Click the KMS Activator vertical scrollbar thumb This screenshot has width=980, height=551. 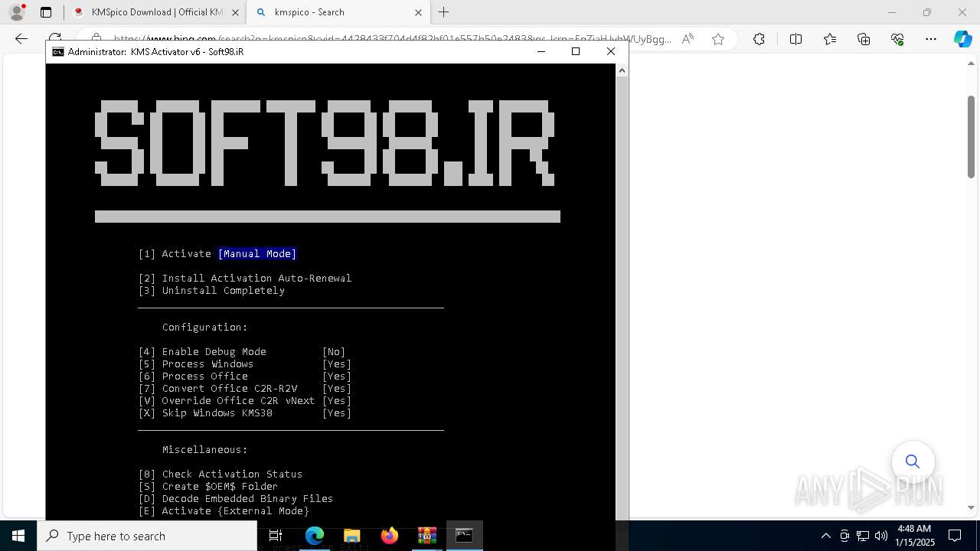(622, 298)
